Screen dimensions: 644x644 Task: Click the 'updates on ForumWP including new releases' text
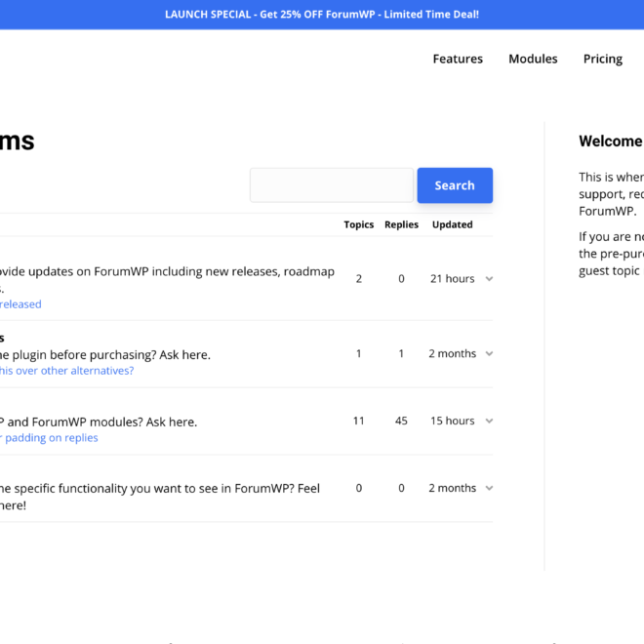point(153,272)
